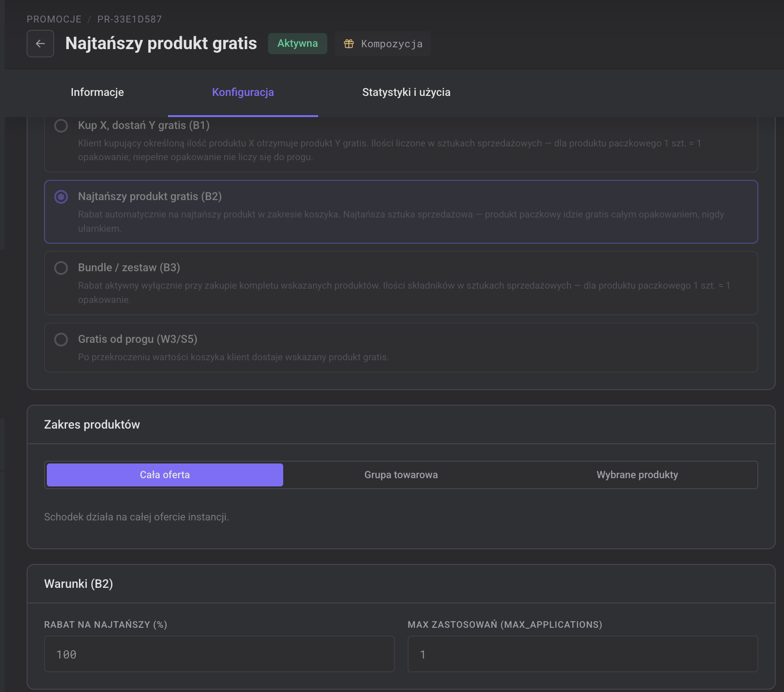Click the gift icon next to Kompozycja
Viewport: 784px width, 692px height.
coord(349,44)
